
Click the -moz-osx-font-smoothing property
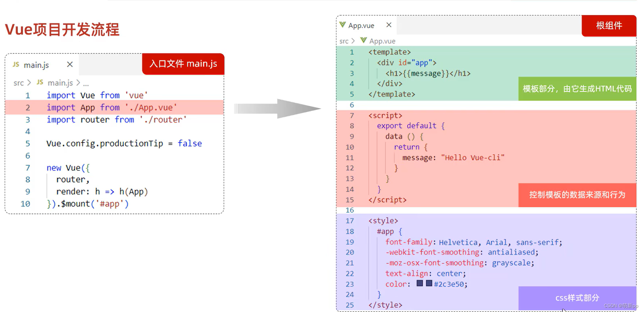(x=434, y=263)
